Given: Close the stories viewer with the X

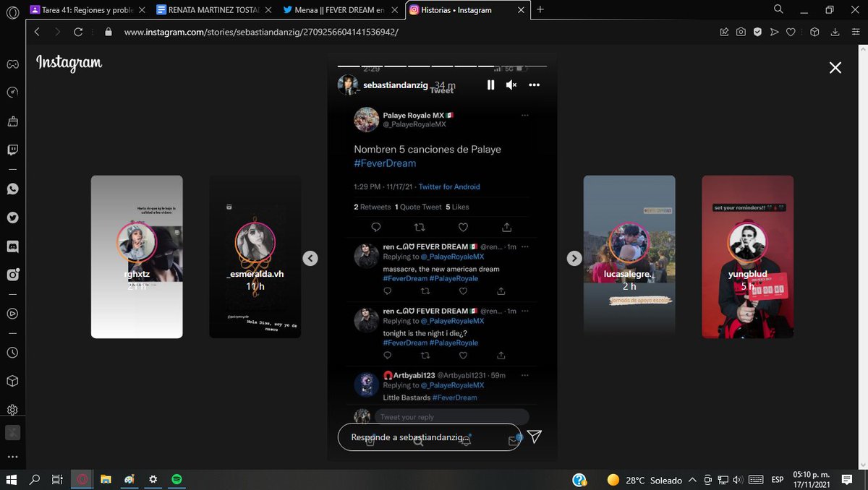Looking at the screenshot, I should point(835,67).
